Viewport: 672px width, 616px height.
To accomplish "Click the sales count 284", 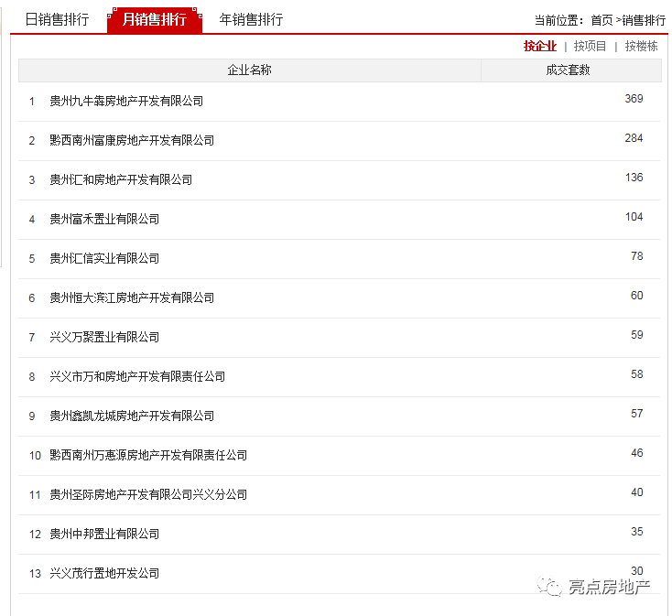I will pos(634,138).
